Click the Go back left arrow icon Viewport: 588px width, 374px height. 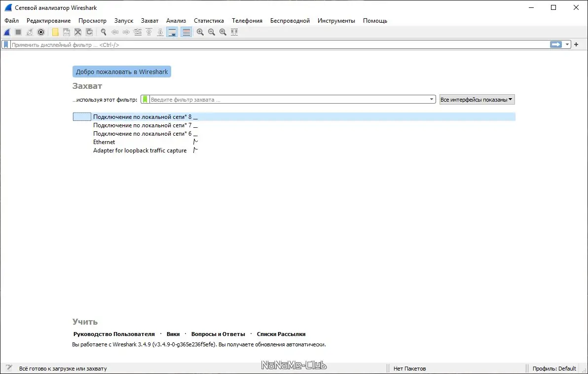pos(115,32)
